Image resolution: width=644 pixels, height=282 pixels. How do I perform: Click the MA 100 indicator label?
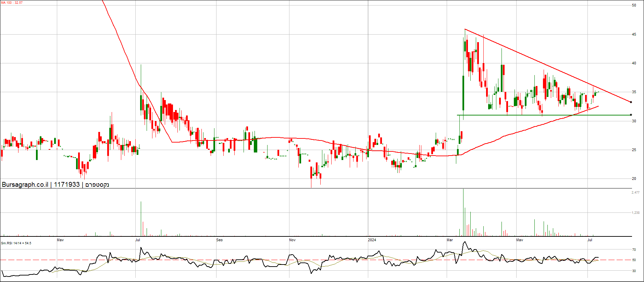tap(12, 3)
